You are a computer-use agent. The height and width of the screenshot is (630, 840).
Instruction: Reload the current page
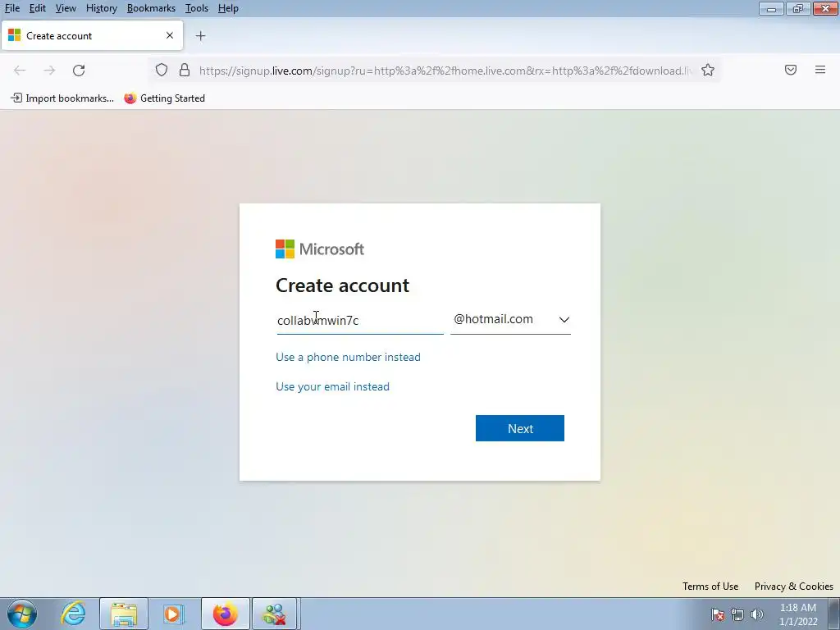[79, 71]
